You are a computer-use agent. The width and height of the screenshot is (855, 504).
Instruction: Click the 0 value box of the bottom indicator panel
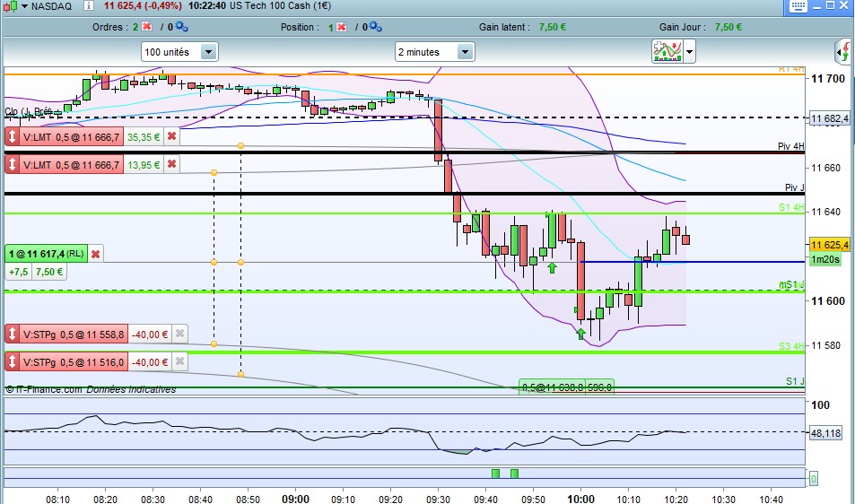tap(813, 478)
